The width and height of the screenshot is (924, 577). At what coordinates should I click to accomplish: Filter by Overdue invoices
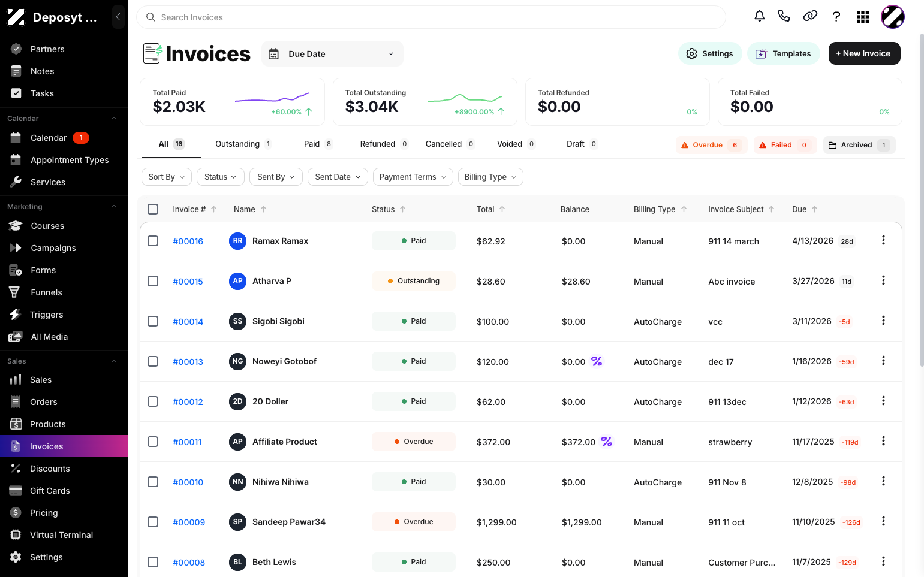tap(711, 145)
